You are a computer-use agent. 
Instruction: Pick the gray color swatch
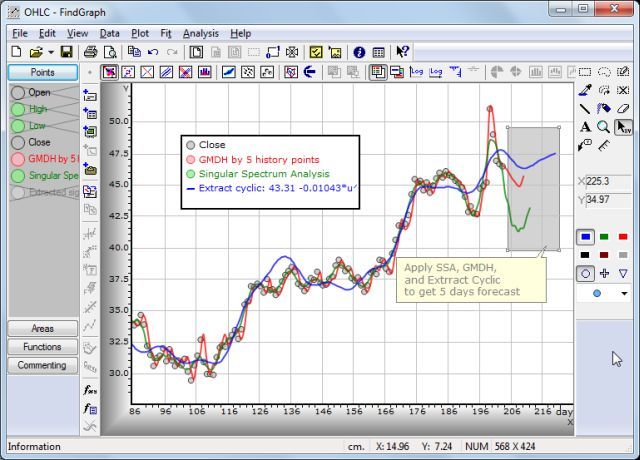[x=623, y=255]
